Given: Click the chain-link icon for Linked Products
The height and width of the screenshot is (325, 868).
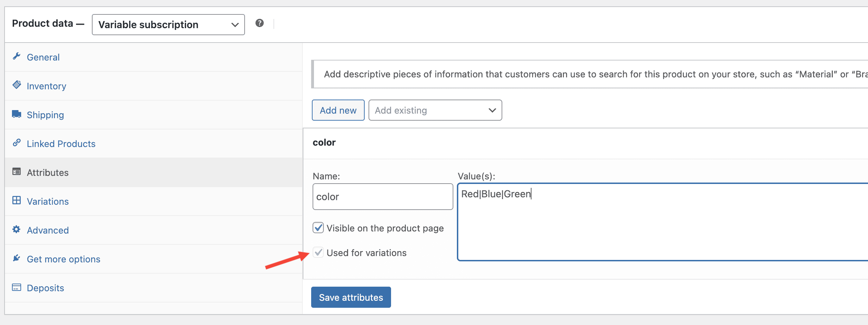Looking at the screenshot, I should pos(17,143).
